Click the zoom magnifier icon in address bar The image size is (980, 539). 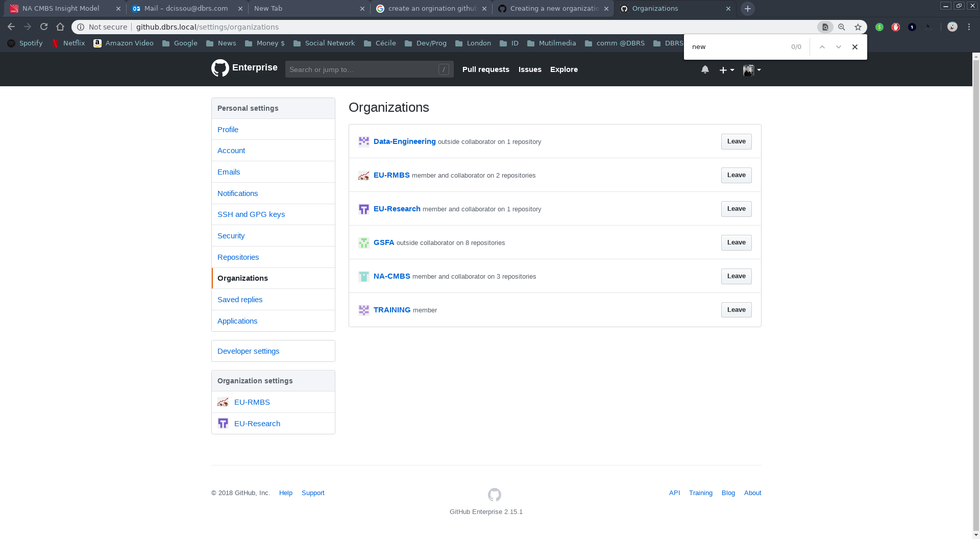click(842, 27)
